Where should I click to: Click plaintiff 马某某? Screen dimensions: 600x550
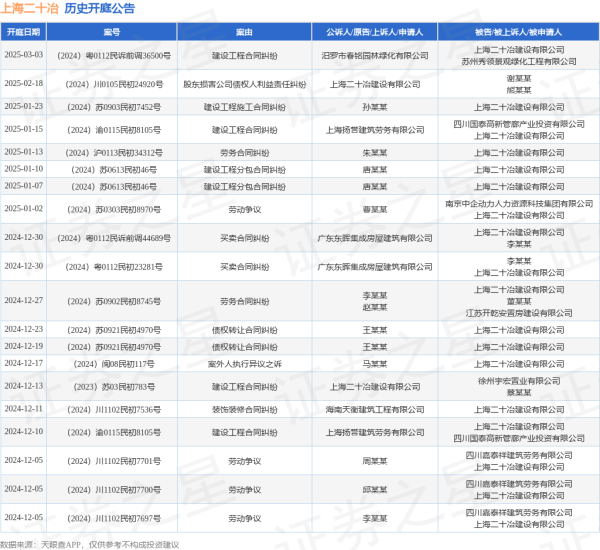click(x=375, y=364)
